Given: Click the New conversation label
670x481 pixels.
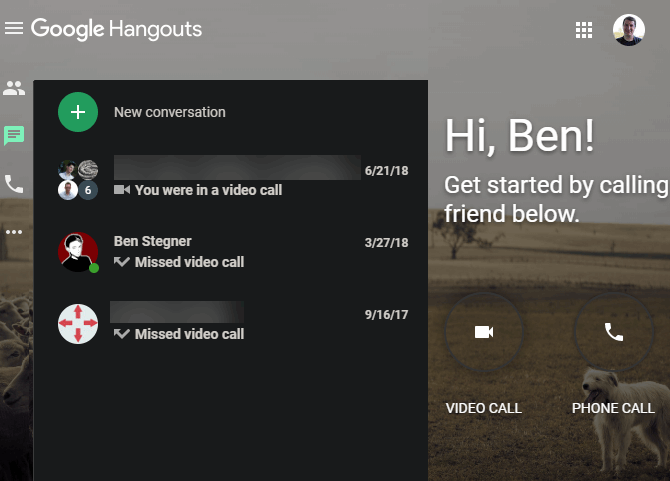Looking at the screenshot, I should [170, 112].
